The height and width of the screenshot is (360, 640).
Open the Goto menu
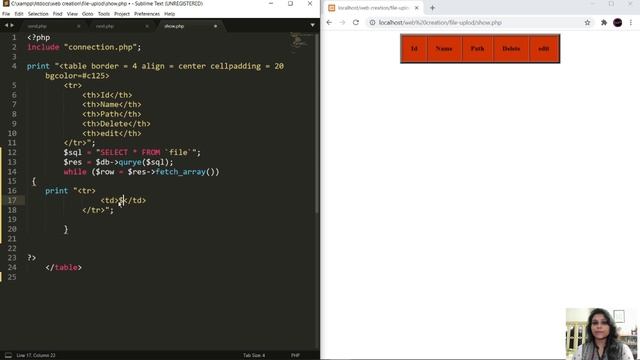(87, 14)
